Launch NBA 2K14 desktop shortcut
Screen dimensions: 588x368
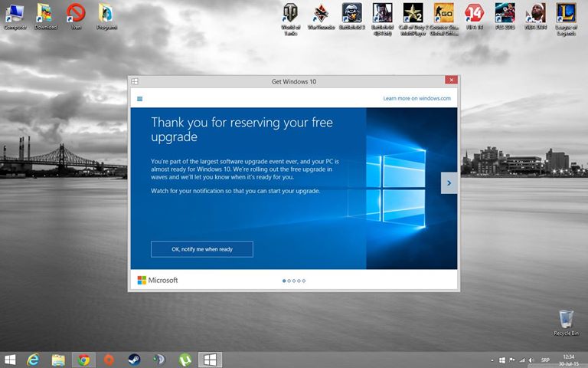[535, 16]
